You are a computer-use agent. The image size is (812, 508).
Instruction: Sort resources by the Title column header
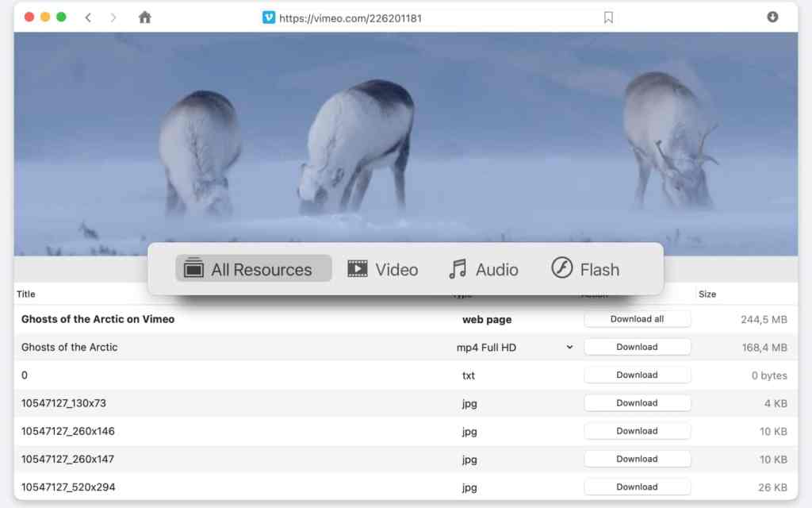click(x=26, y=294)
